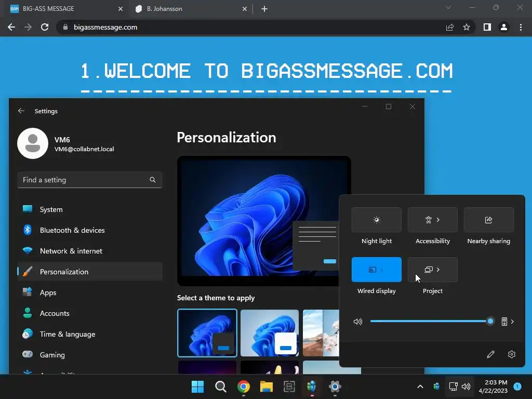Click search magnifier in Find a setting
532x399 pixels.
pos(153,180)
